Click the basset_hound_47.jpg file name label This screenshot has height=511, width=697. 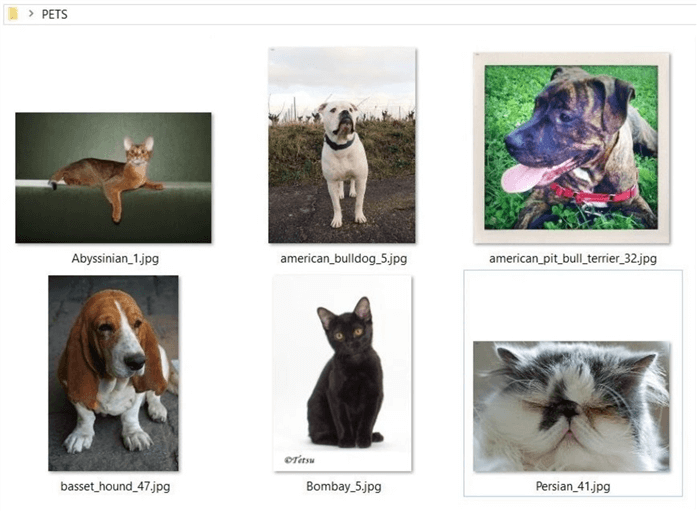[x=115, y=486]
